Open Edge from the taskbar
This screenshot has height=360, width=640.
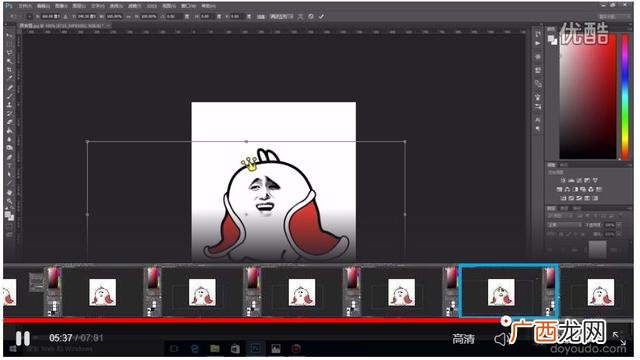click(x=195, y=349)
